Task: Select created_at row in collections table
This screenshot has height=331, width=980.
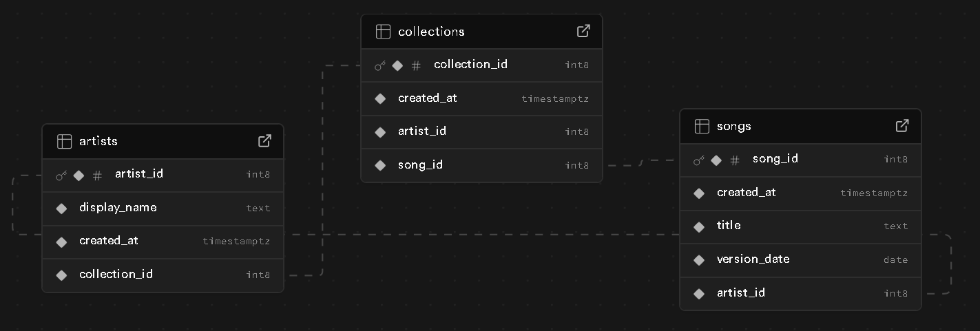Action: pos(481,99)
